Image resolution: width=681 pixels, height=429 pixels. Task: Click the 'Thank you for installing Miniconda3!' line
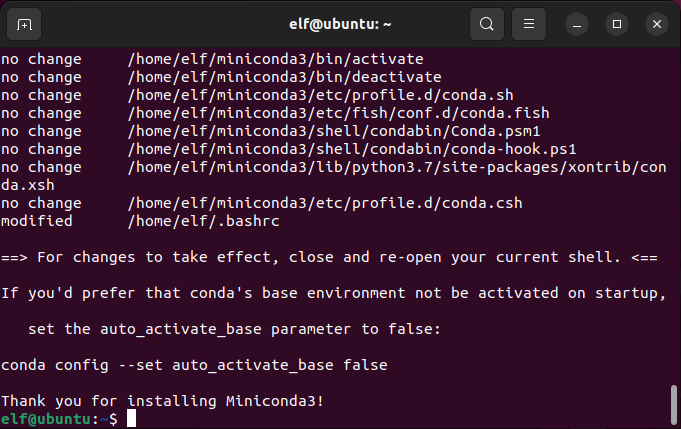(162, 401)
